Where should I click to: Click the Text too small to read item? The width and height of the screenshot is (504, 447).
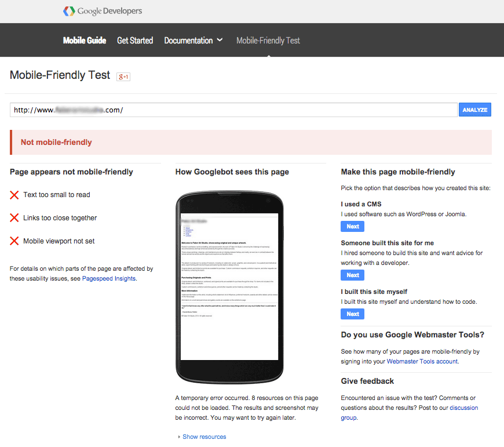[57, 195]
